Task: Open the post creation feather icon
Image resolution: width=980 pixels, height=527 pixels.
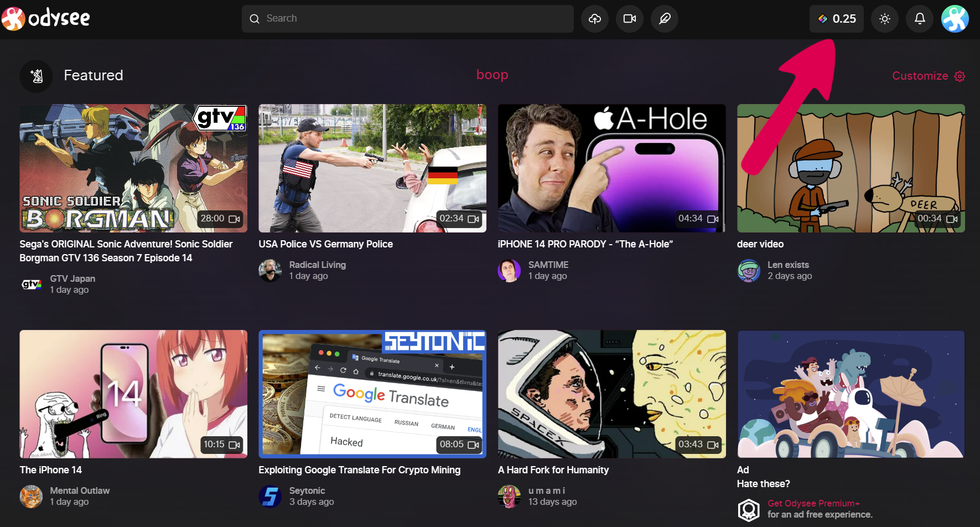Action: click(x=665, y=19)
